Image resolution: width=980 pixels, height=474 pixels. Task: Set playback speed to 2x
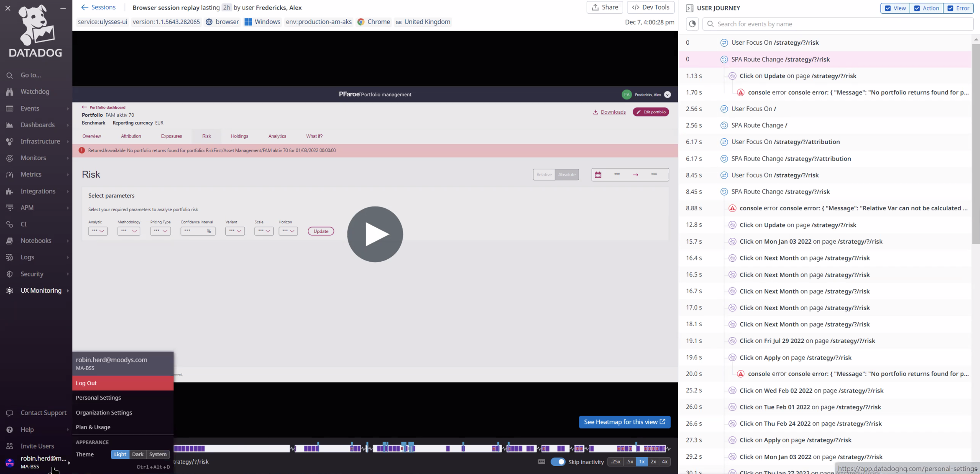[653, 462]
